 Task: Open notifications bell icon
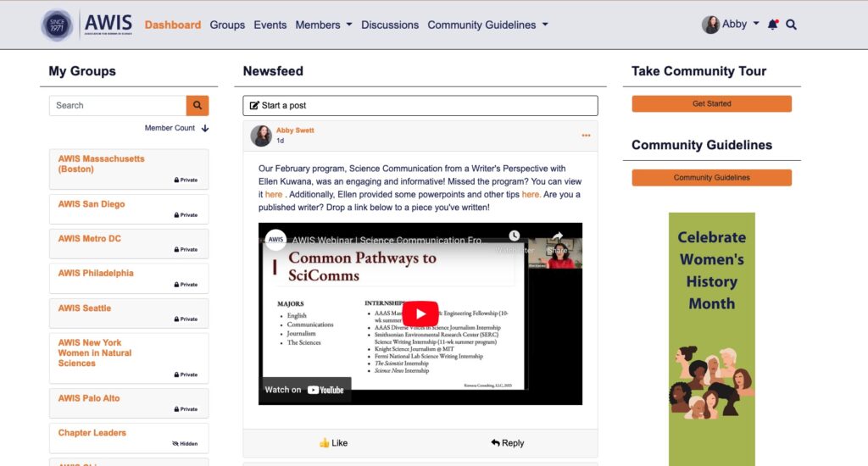coord(772,25)
